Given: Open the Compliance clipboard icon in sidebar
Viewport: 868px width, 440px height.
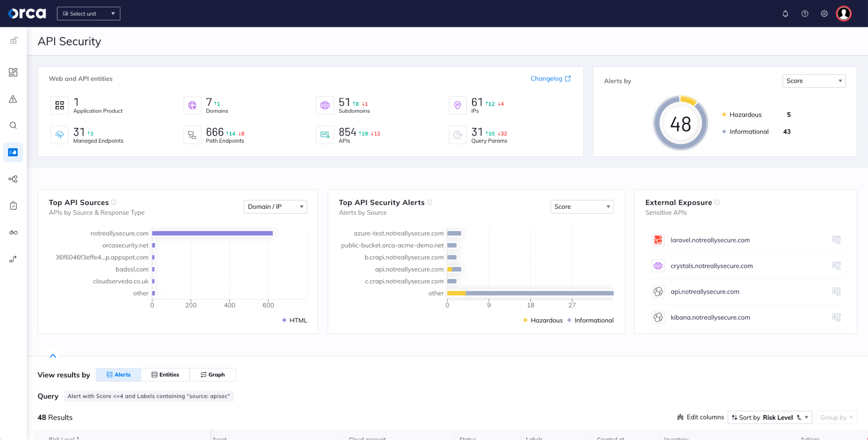Looking at the screenshot, I should 13,205.
